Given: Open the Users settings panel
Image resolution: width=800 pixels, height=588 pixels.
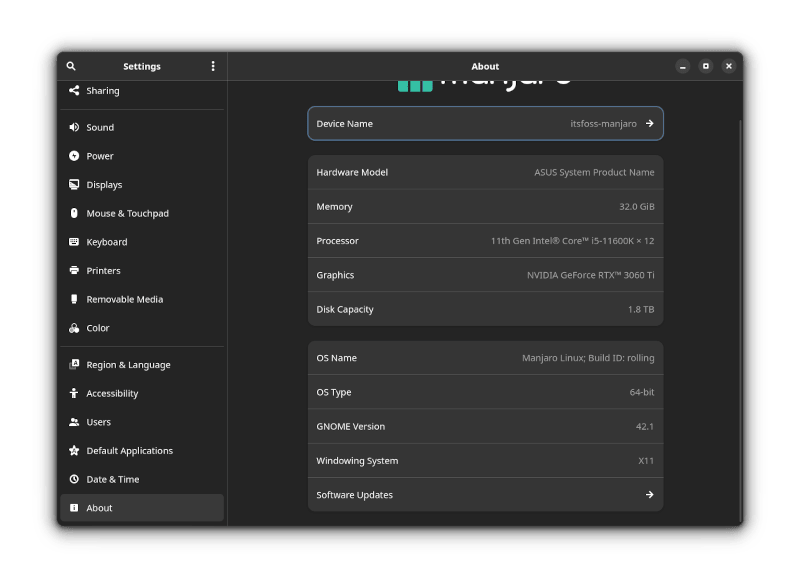Looking at the screenshot, I should pyautogui.click(x=98, y=422).
